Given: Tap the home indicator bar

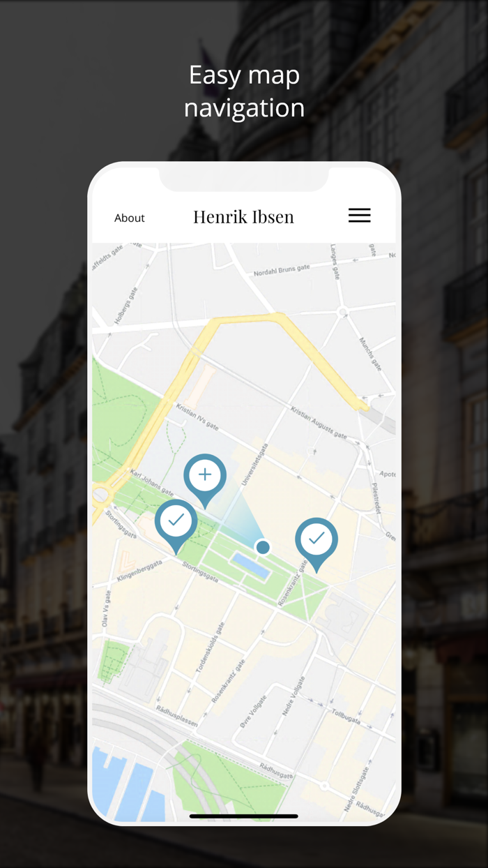Looking at the screenshot, I should click(244, 816).
